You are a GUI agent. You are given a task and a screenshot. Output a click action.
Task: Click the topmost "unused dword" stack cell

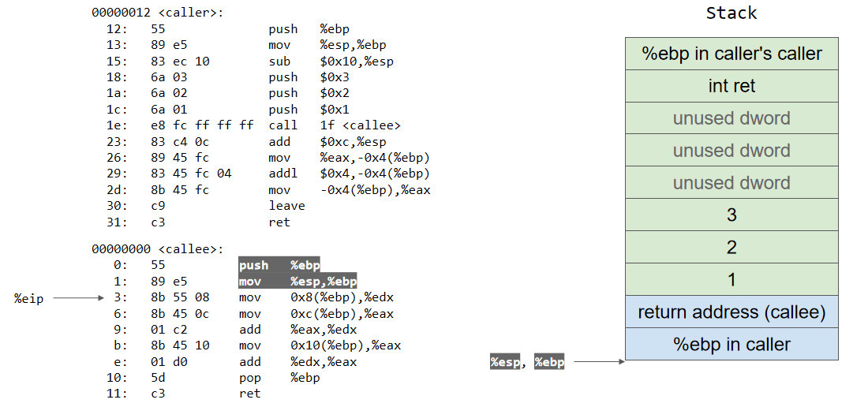(x=731, y=118)
